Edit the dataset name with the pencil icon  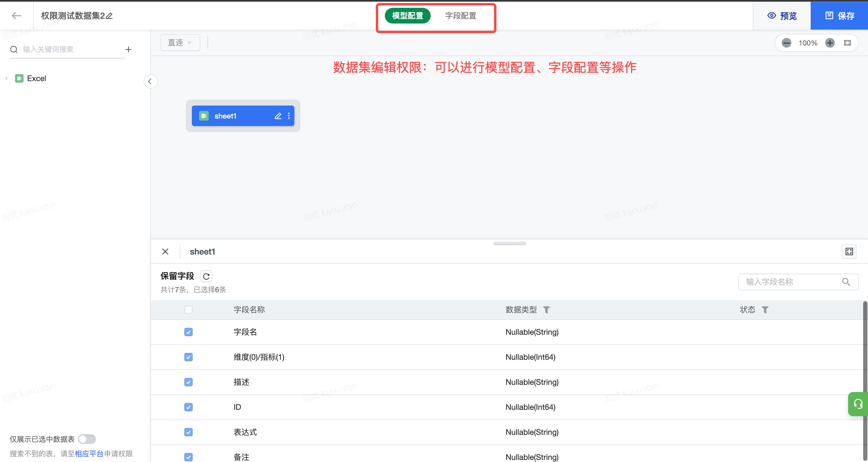[x=109, y=15]
